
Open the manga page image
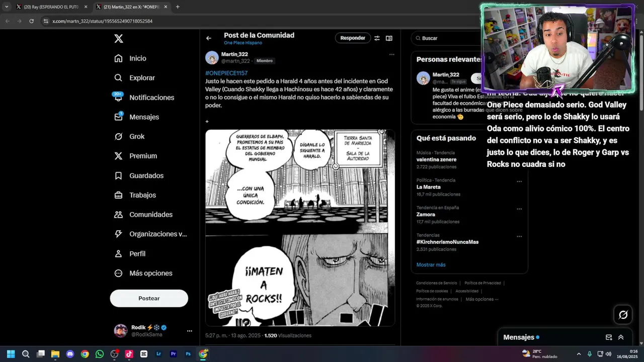pyautogui.click(x=300, y=228)
